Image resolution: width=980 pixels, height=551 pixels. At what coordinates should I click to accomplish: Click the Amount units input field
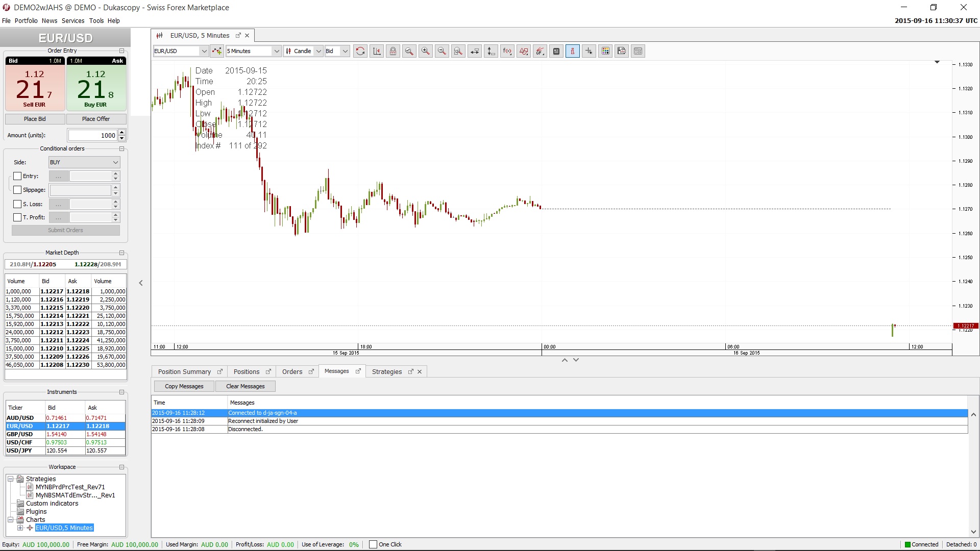[x=93, y=135]
